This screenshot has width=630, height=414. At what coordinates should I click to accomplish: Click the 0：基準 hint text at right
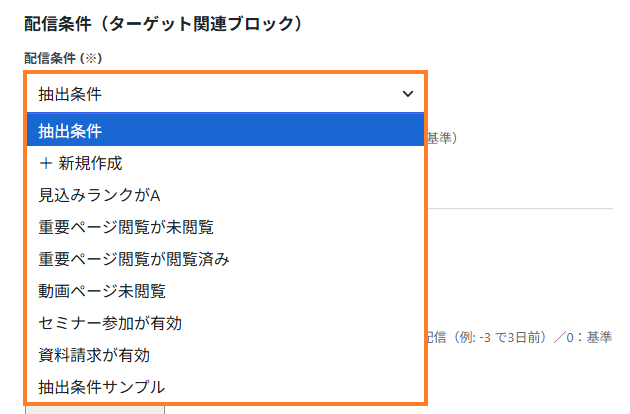click(589, 337)
